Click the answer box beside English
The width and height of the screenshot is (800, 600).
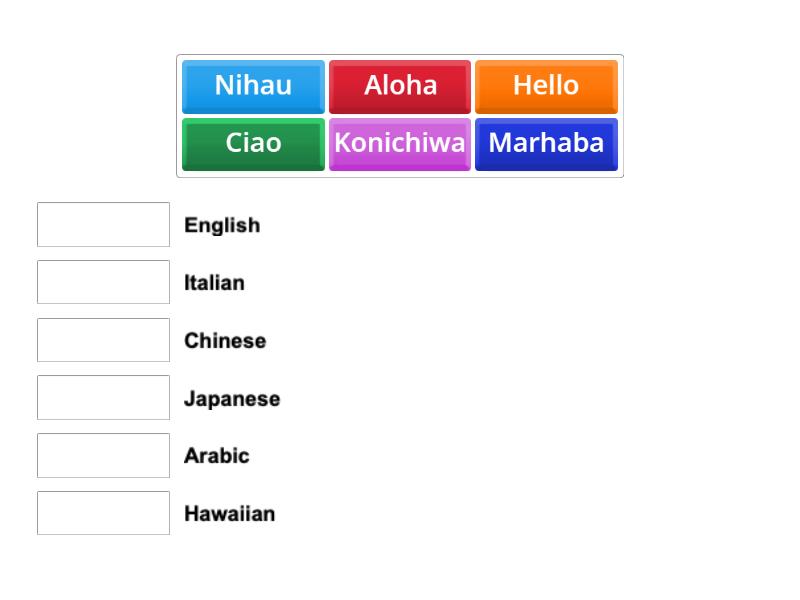[x=103, y=224]
